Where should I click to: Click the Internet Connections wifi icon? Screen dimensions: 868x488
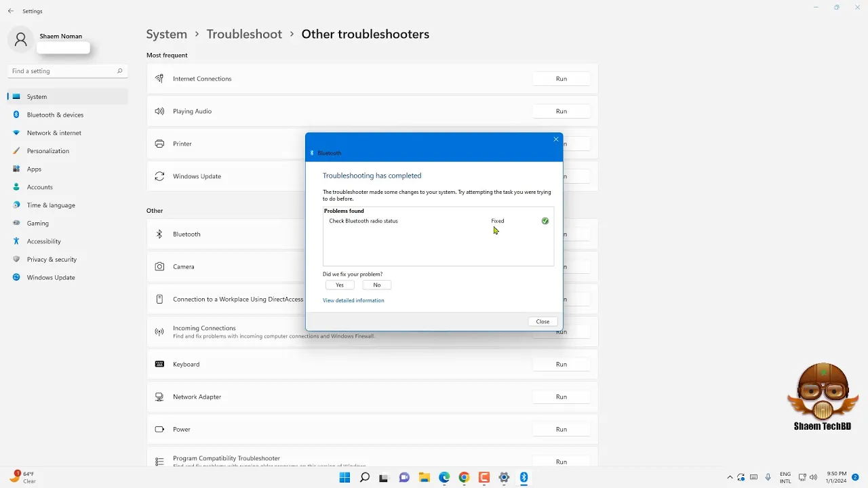tap(159, 79)
